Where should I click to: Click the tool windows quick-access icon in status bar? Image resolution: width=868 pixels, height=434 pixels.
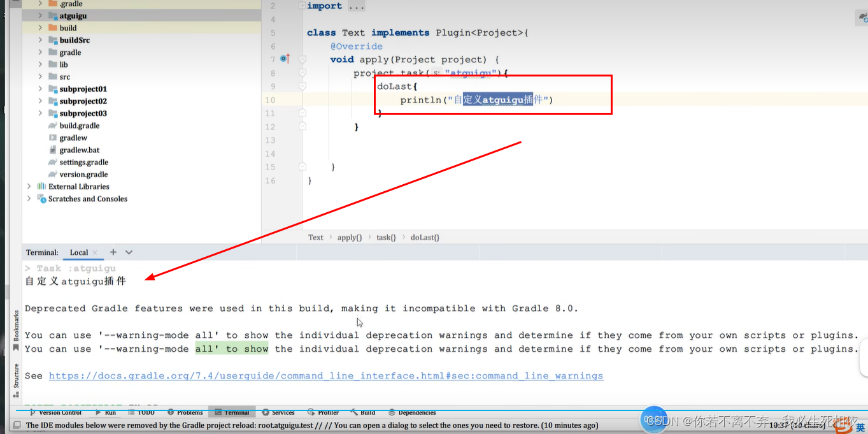click(17, 425)
